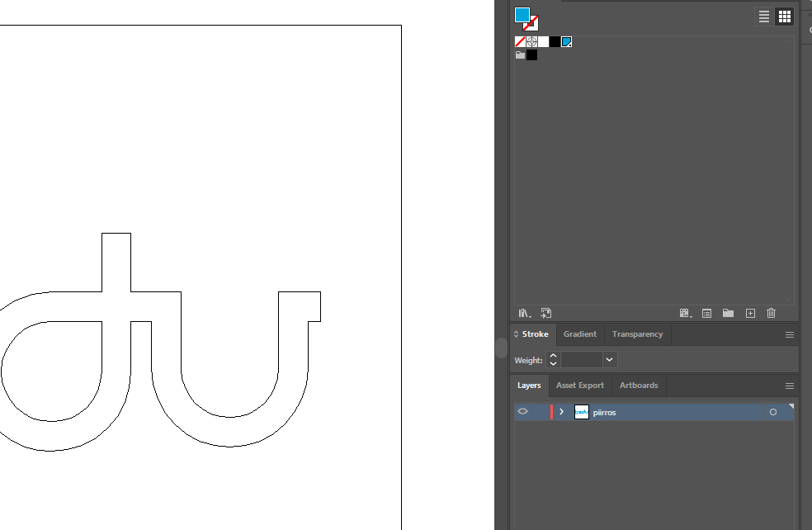Decrease stroke weight with down arrow

pyautogui.click(x=553, y=363)
